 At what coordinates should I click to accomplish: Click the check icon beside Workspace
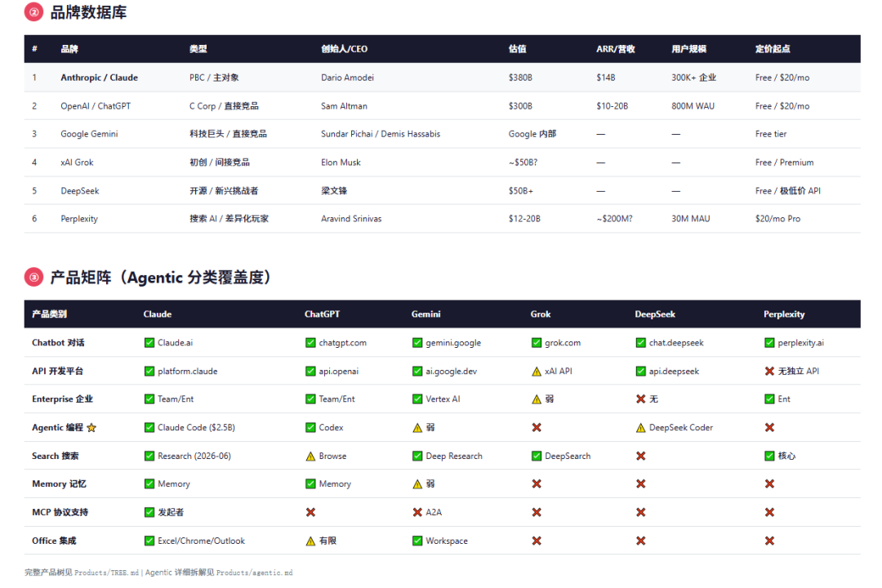click(417, 541)
